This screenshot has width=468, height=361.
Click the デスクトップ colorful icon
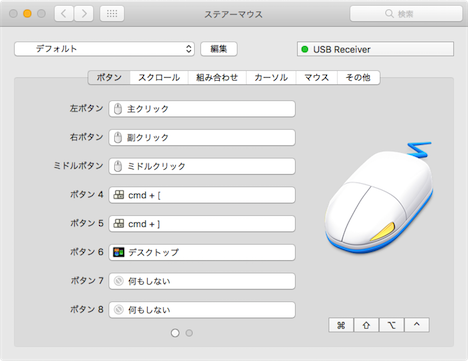(x=119, y=252)
